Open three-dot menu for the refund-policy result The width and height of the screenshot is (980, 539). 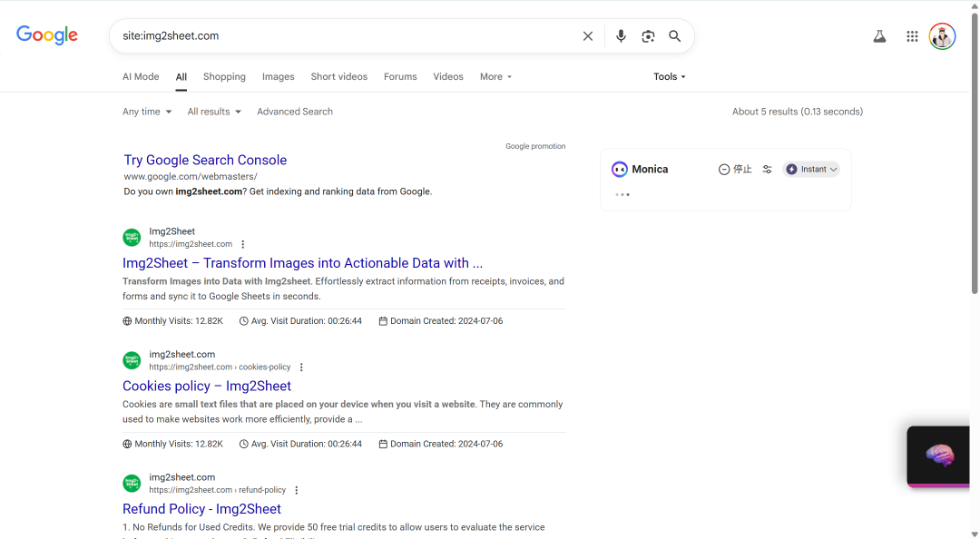click(296, 490)
